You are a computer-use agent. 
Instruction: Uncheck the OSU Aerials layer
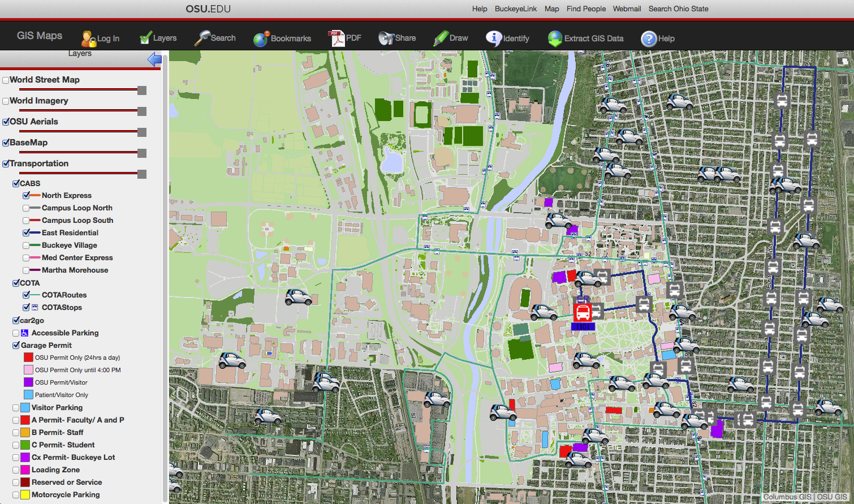pyautogui.click(x=6, y=122)
